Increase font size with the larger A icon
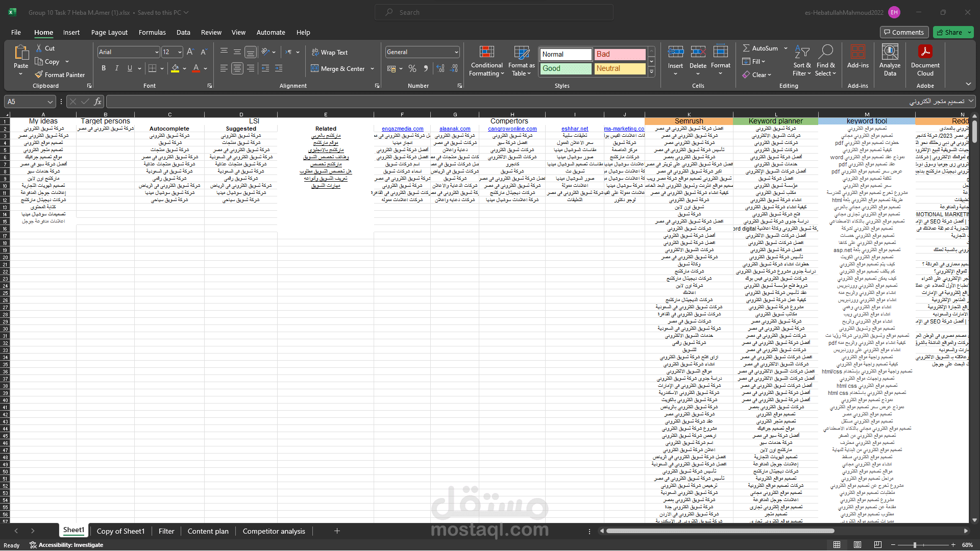980x551 pixels. tap(190, 52)
